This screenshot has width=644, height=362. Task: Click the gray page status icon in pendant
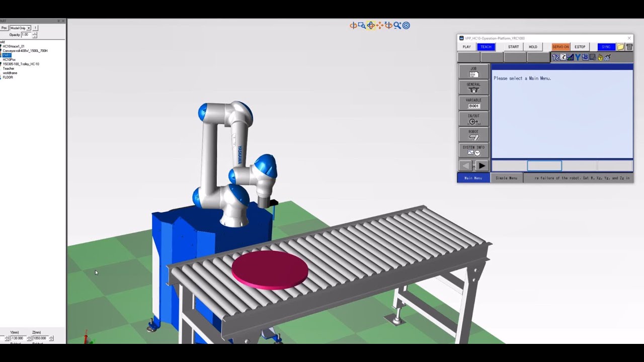[593, 57]
